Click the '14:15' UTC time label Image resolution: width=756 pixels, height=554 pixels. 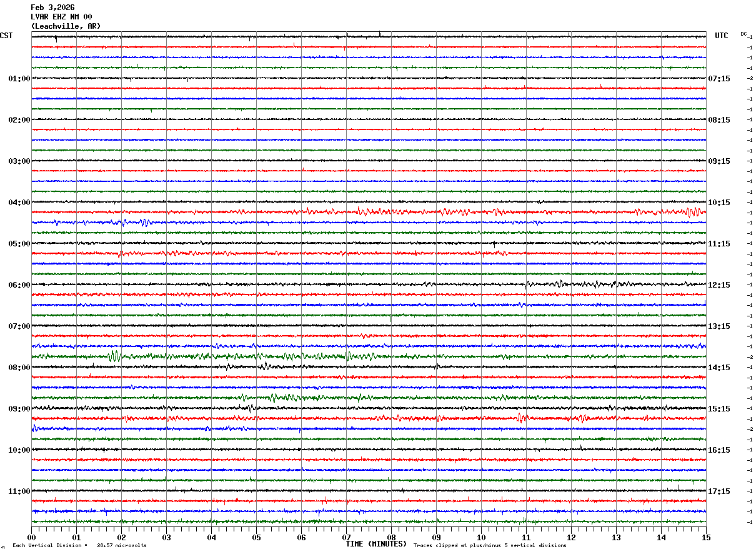coord(719,368)
